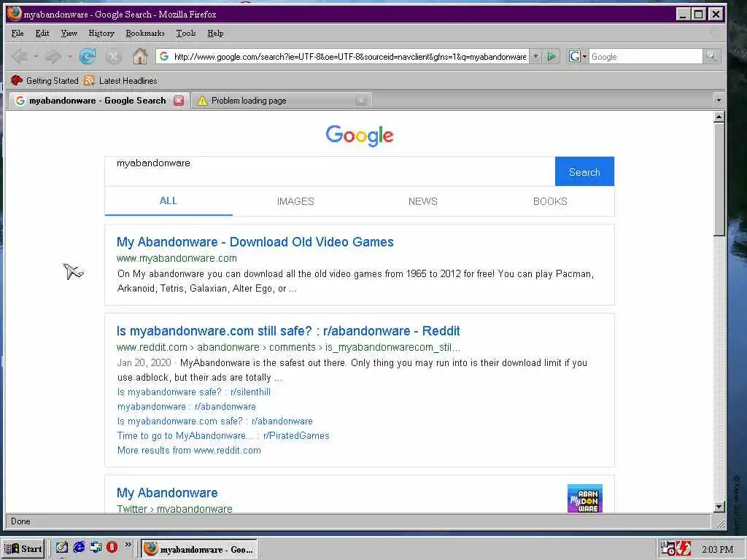This screenshot has width=747, height=560.
Task: Open My Abandonware - Download Old Video Games link
Action: click(x=255, y=242)
